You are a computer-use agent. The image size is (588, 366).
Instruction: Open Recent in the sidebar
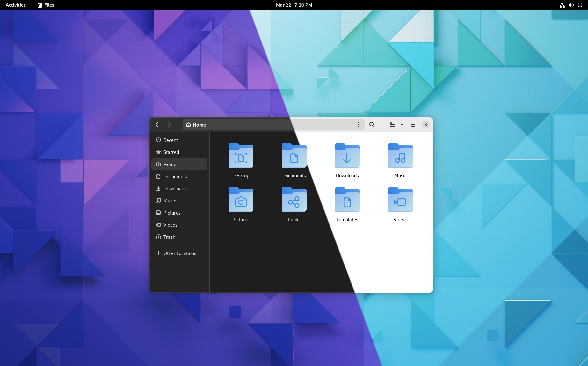pos(179,140)
